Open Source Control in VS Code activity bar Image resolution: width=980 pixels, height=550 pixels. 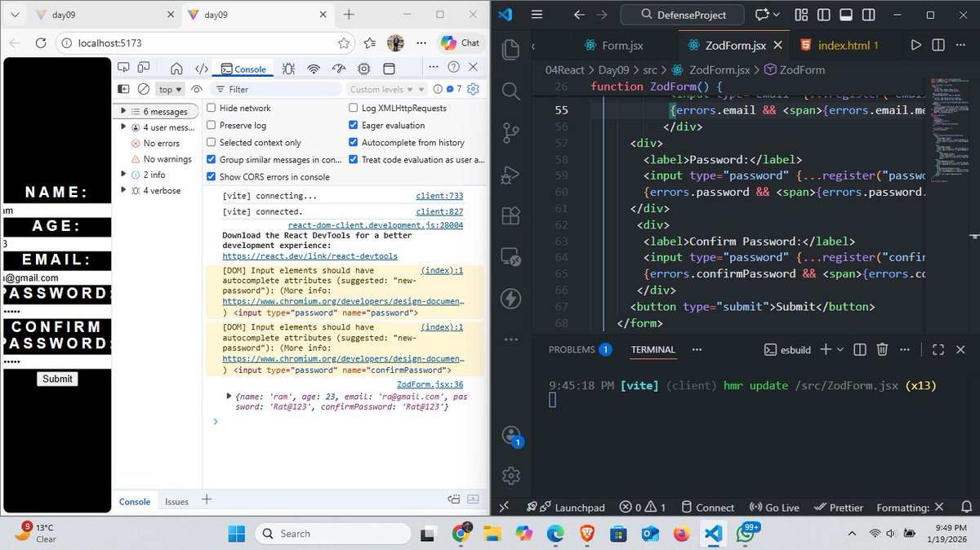(x=511, y=132)
